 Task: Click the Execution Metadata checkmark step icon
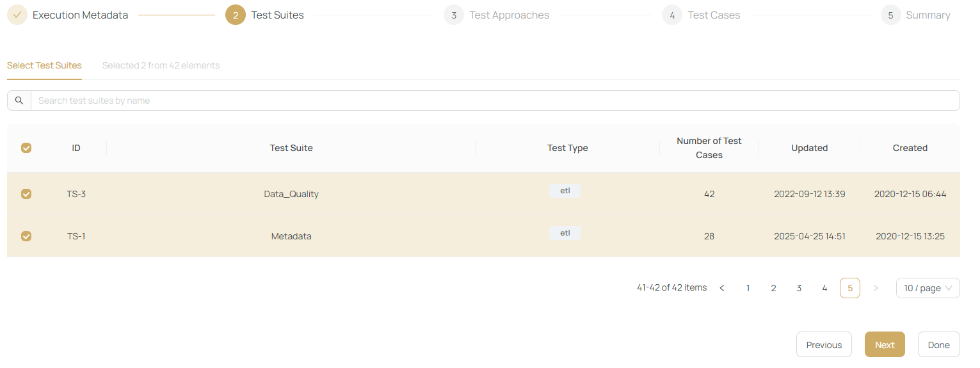[x=17, y=15]
